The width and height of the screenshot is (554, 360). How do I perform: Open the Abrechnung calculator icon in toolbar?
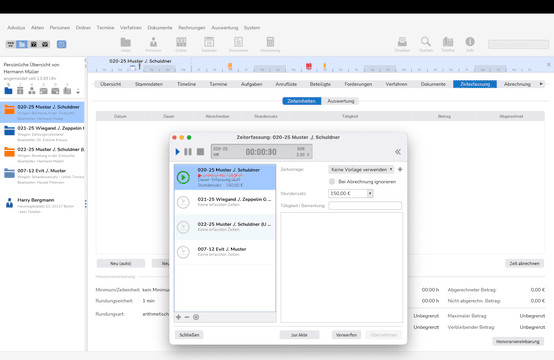pos(270,42)
